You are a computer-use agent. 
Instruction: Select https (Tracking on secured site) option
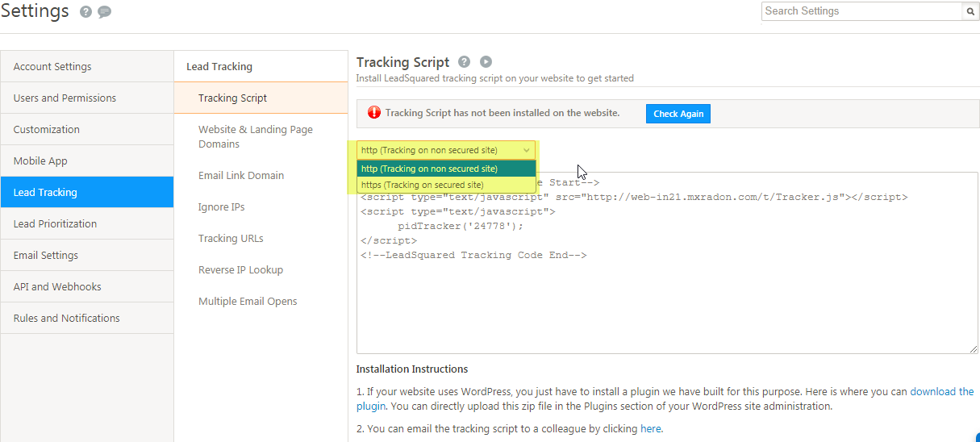click(x=423, y=185)
